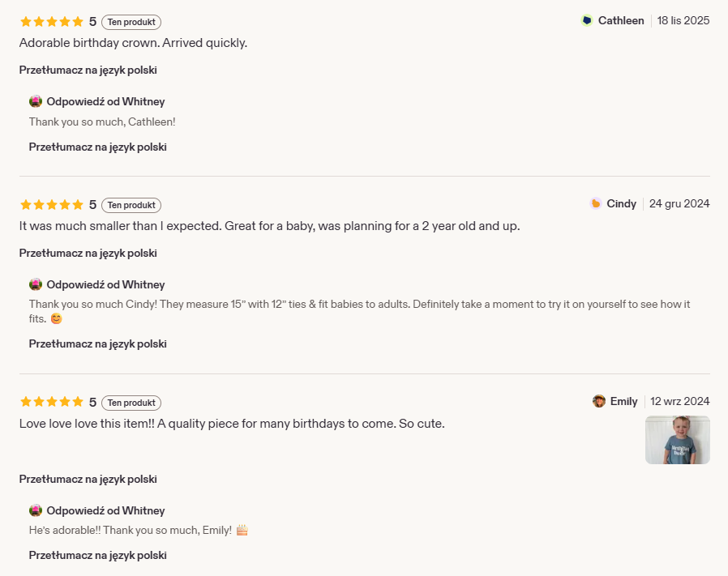
Task: Click Whitney's avatar in reply to Emily
Action: coord(36,511)
